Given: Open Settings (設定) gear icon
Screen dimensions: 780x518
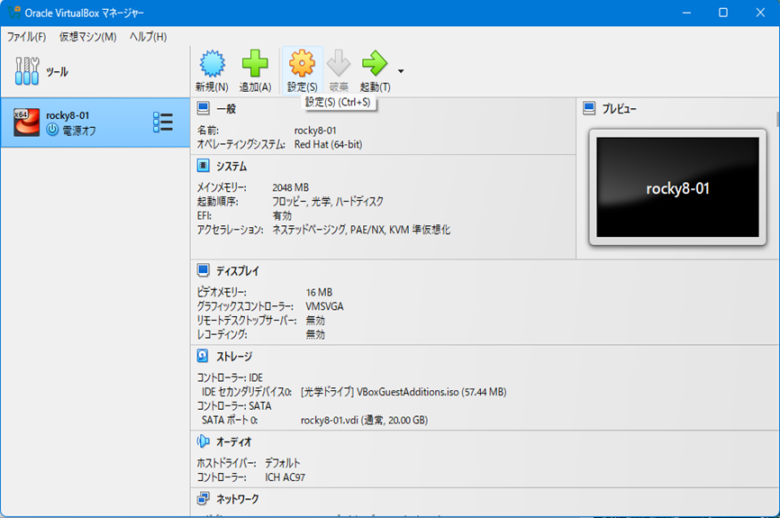Looking at the screenshot, I should (x=302, y=64).
